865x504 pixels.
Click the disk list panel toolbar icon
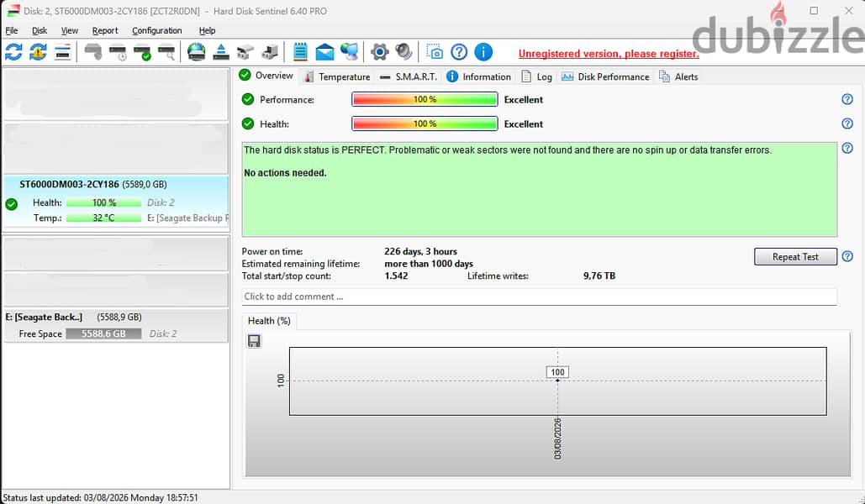pyautogui.click(x=62, y=52)
